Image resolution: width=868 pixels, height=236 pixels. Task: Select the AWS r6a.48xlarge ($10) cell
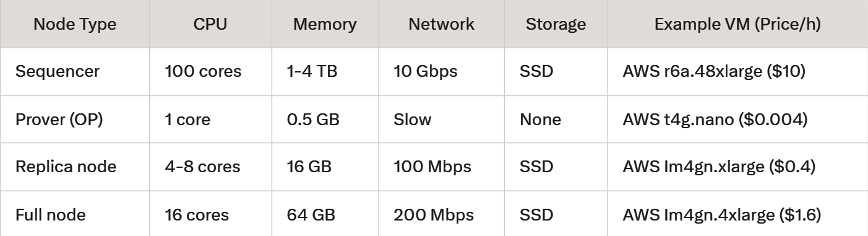pos(714,71)
